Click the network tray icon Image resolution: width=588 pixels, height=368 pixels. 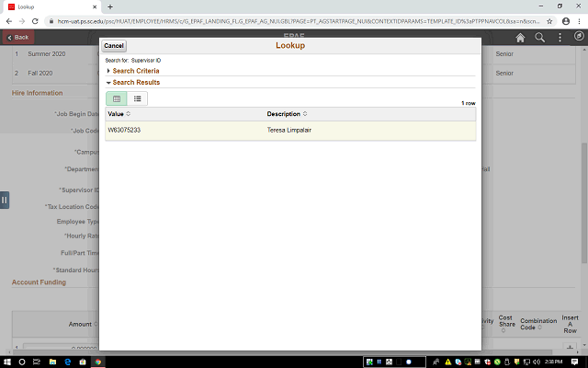coord(526,362)
